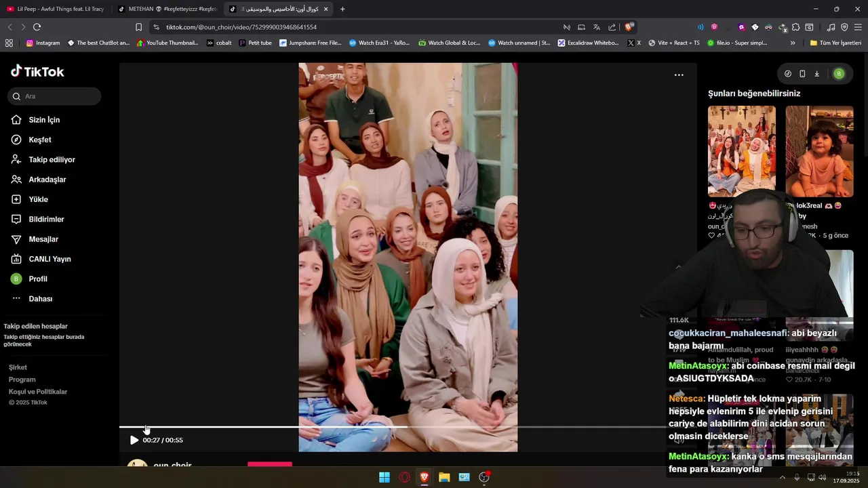Show more bookmarks with double chevron
The height and width of the screenshot is (488, 868).
[793, 43]
